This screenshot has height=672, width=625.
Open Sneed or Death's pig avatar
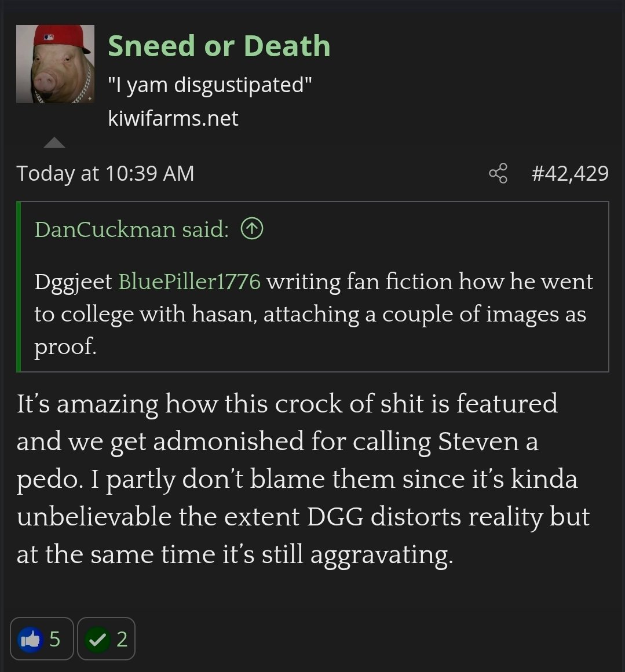(x=55, y=64)
